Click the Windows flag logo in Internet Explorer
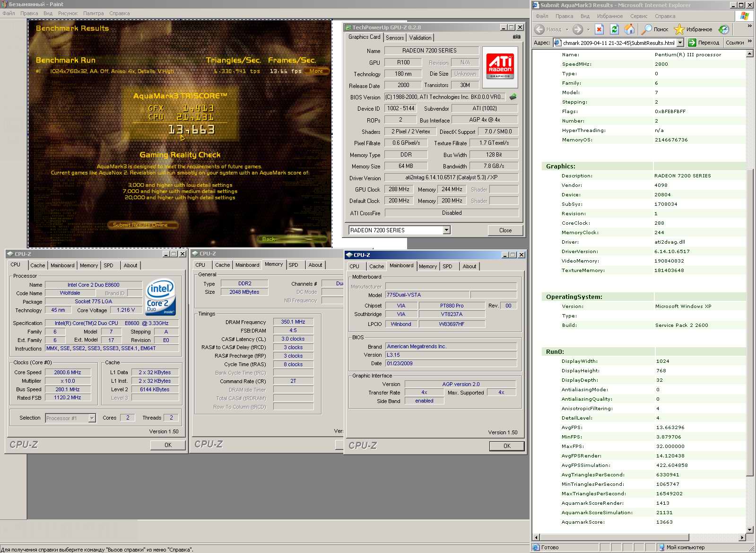 [x=745, y=16]
